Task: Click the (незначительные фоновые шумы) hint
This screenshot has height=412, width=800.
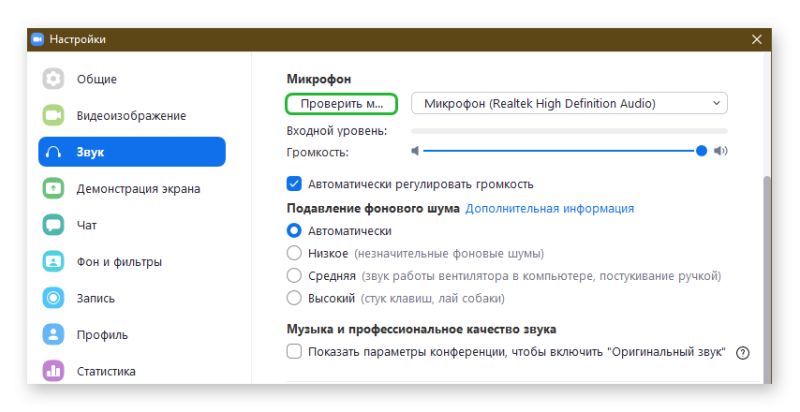Action: click(449, 253)
